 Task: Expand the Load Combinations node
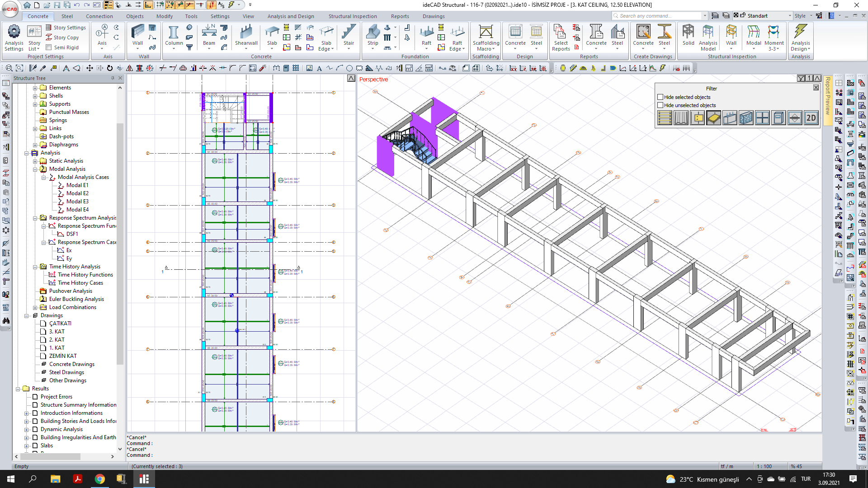[35, 307]
